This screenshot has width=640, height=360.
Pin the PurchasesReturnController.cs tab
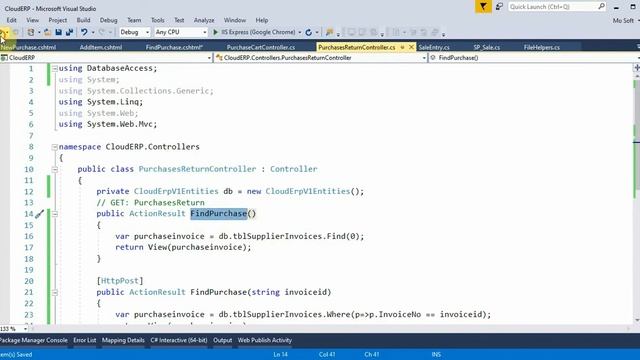(x=402, y=47)
